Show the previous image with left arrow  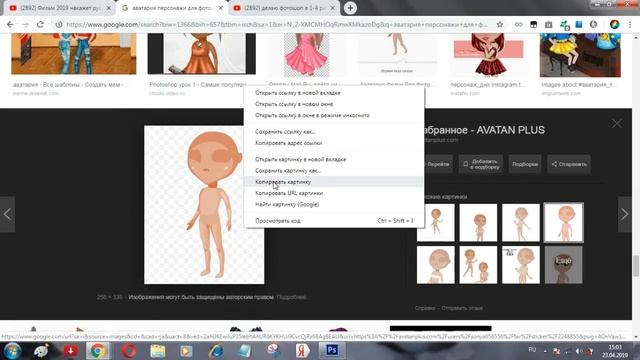(7, 214)
